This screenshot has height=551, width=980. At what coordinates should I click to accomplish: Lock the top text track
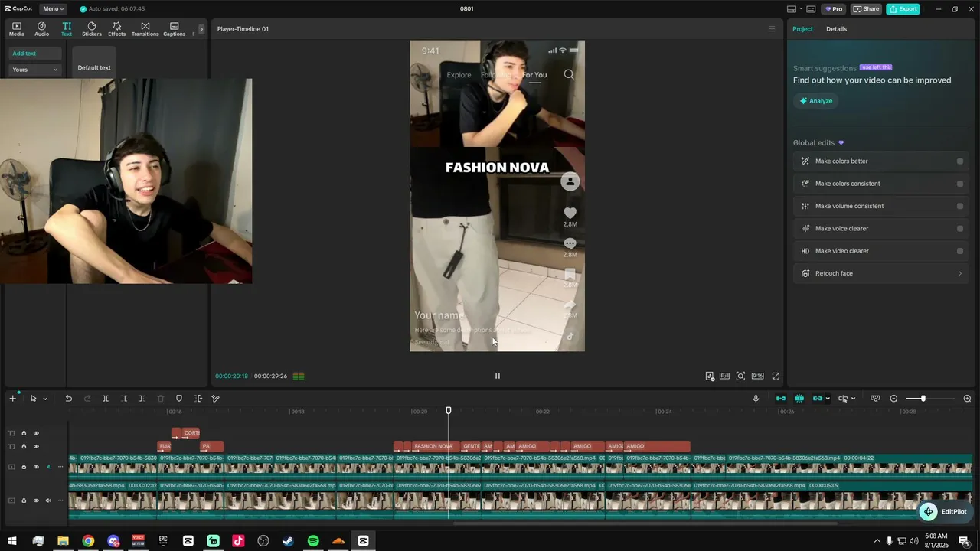tap(24, 433)
